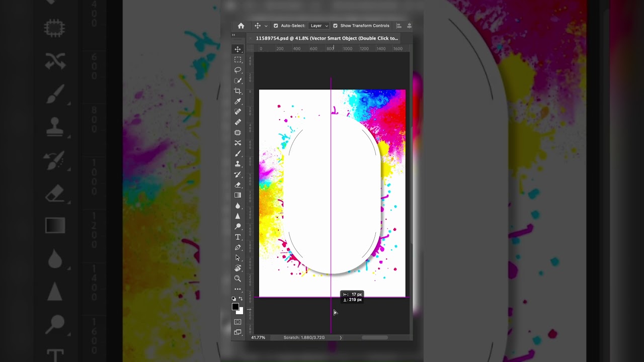Select the Horizontal Type tool
644x362 pixels.
tap(237, 237)
